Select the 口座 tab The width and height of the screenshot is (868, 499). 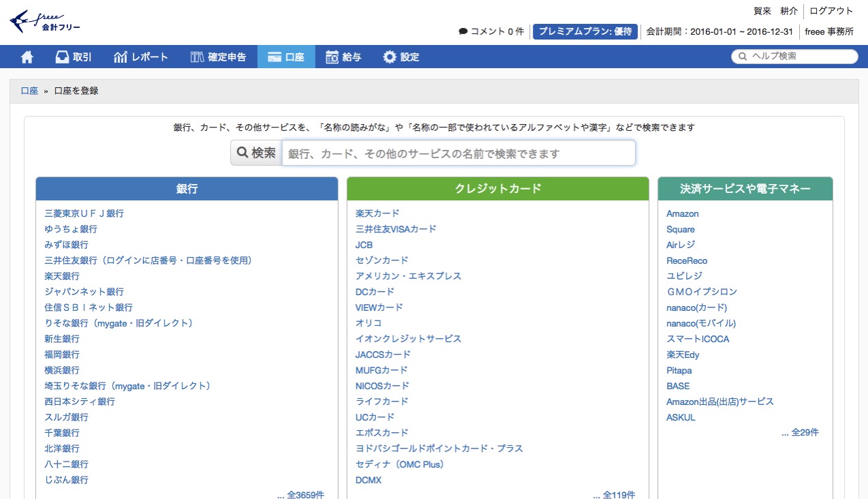click(286, 57)
